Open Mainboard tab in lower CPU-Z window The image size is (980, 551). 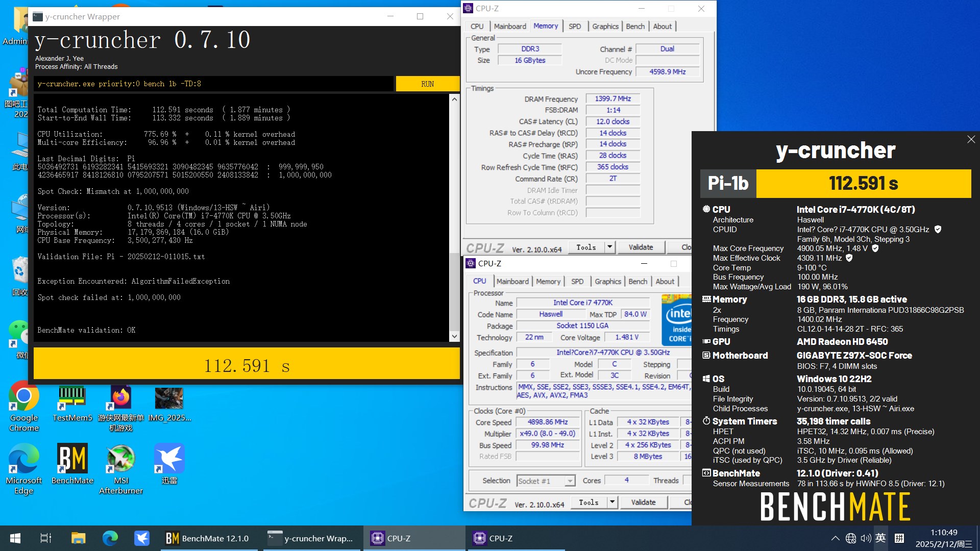tap(512, 282)
